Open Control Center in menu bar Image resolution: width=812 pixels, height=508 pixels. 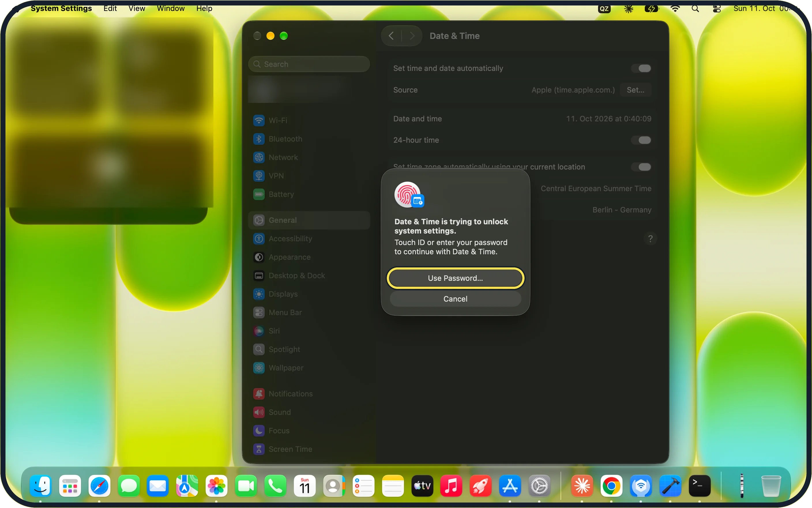(x=717, y=9)
